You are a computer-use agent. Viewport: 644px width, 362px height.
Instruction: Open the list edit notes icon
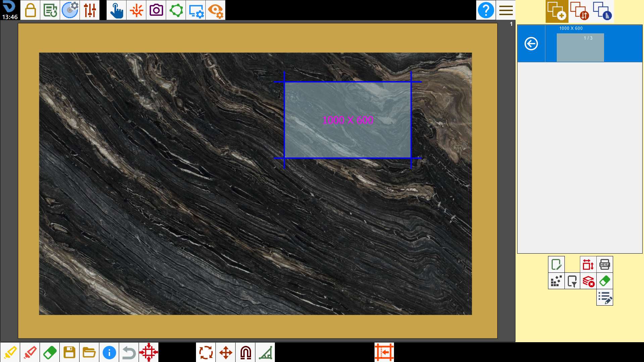[x=604, y=297]
